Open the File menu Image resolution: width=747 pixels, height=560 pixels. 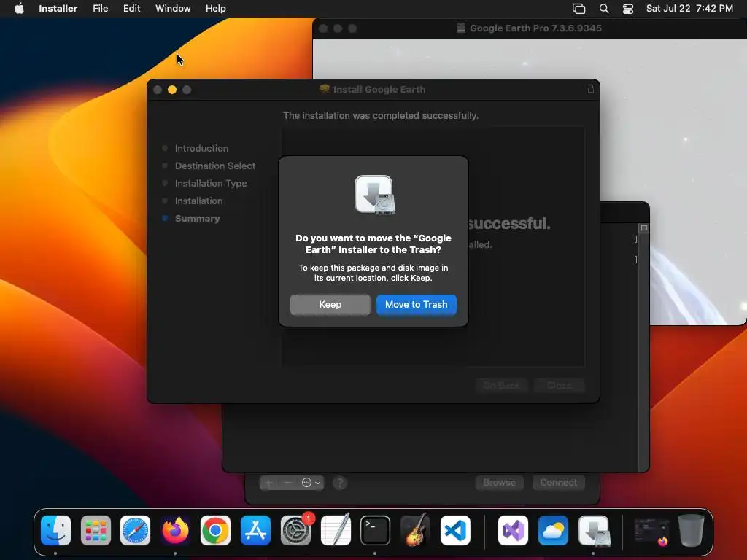[x=100, y=9]
